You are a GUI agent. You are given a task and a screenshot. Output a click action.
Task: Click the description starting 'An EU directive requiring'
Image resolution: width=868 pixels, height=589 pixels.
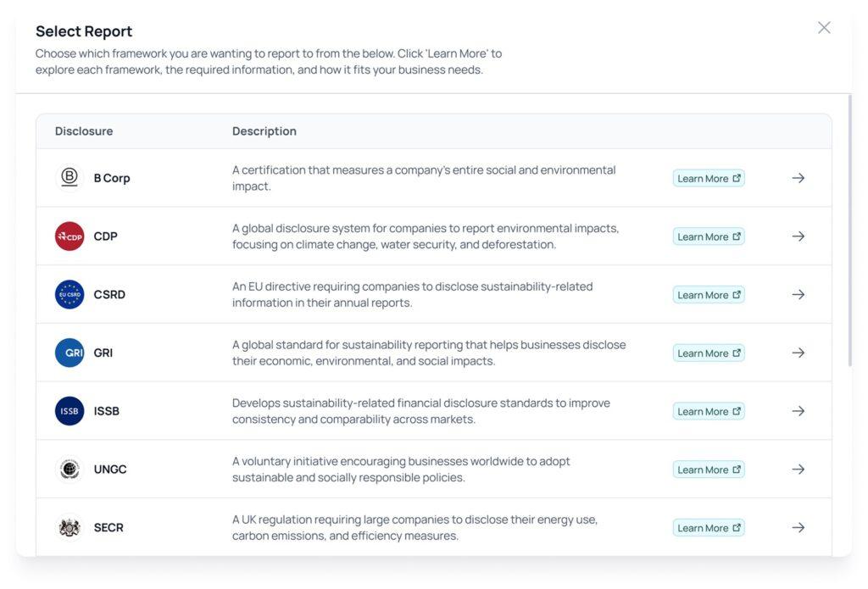click(x=413, y=295)
